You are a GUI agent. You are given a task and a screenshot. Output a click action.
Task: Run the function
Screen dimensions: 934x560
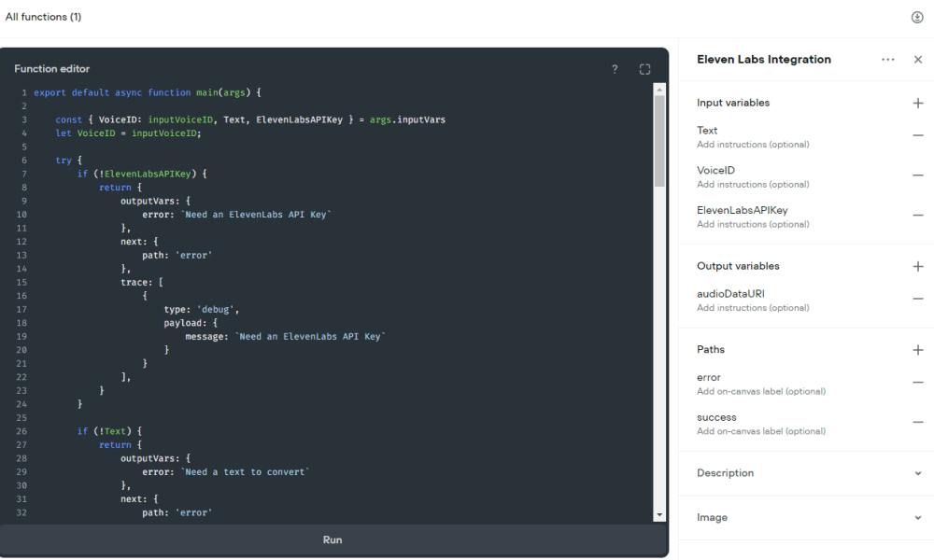(x=333, y=539)
